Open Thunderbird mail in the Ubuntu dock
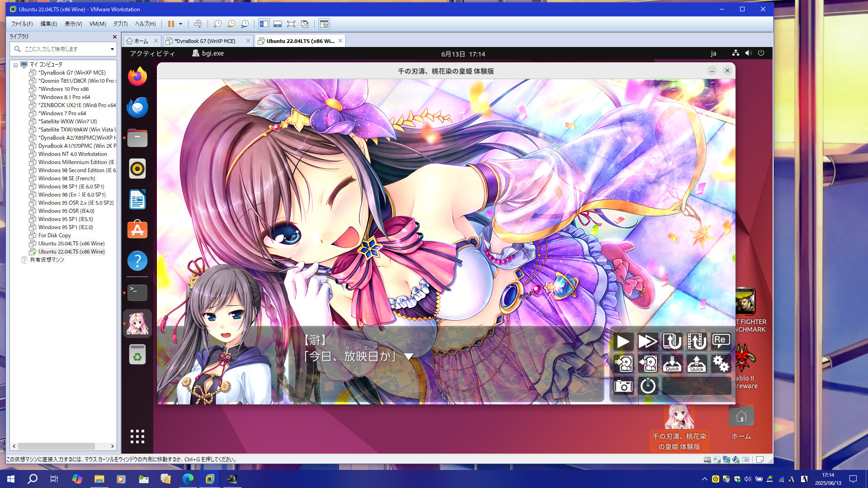This screenshot has height=488, width=868. tap(137, 107)
